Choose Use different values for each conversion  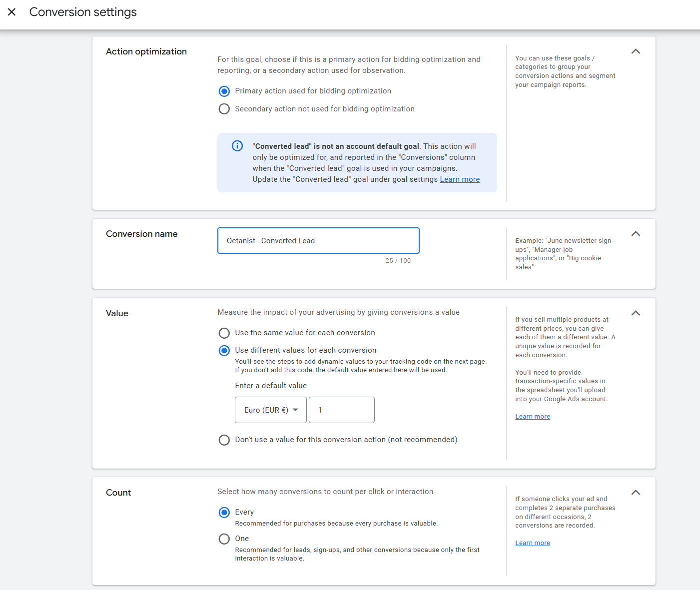pos(224,350)
